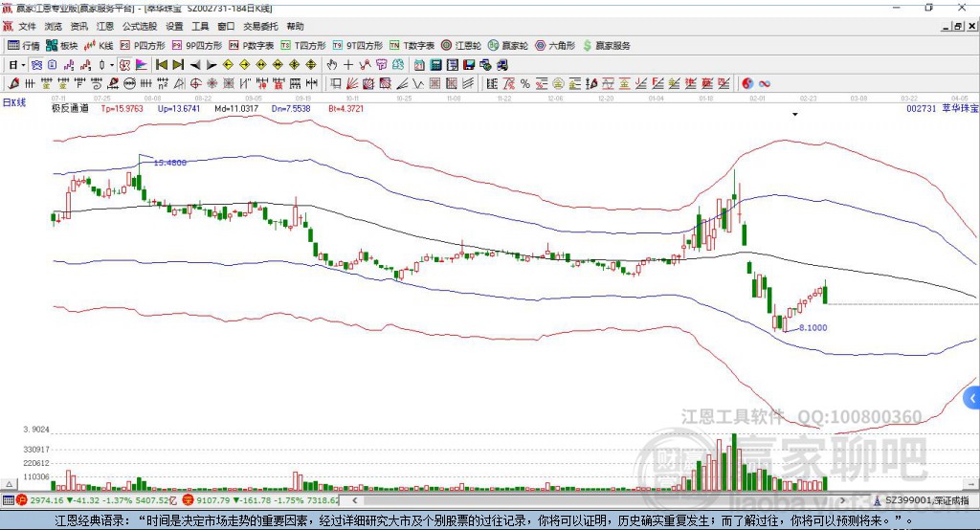
Task: Click the blue infinity symbol icon
Action: (765, 84)
